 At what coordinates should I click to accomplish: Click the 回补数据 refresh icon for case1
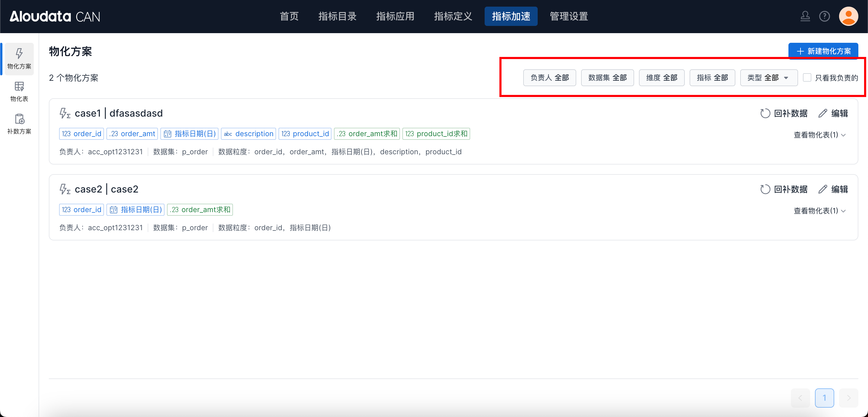(x=765, y=114)
